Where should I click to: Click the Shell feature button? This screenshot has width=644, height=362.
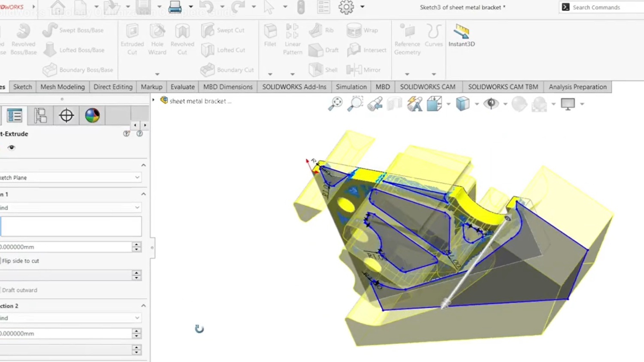323,69
